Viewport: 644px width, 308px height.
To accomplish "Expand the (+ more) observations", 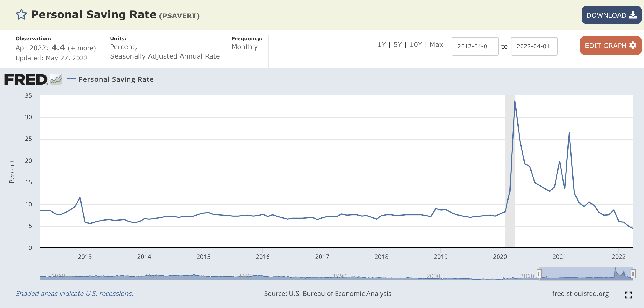I will [x=82, y=48].
